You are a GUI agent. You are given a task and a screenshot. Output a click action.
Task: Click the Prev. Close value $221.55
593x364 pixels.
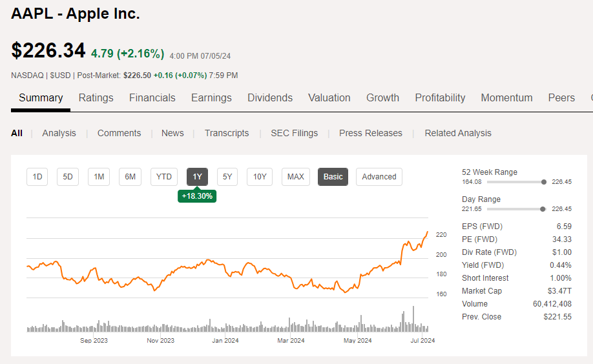[557, 317]
